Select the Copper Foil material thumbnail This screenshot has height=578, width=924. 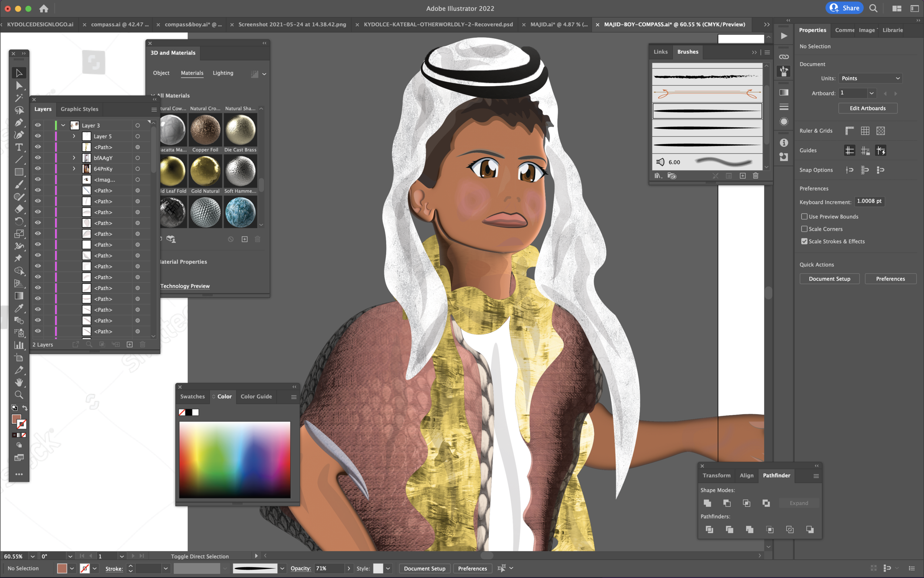point(205,130)
